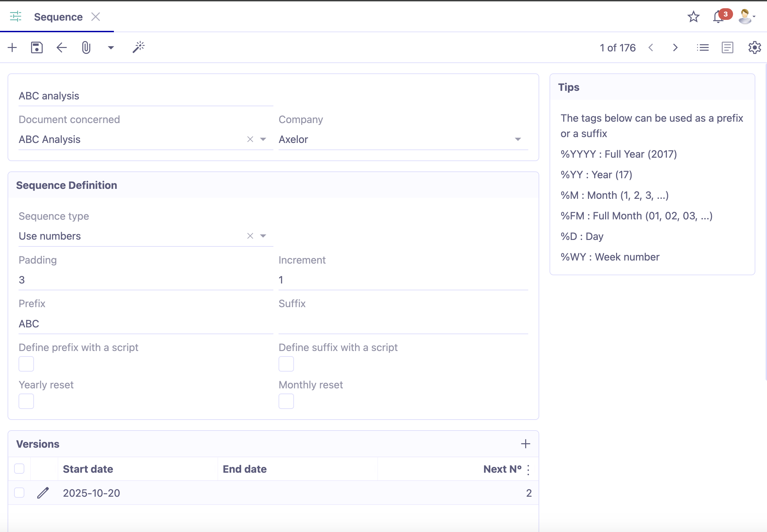Toggle the Monthly reset checkbox
The image size is (767, 532).
pos(286,401)
